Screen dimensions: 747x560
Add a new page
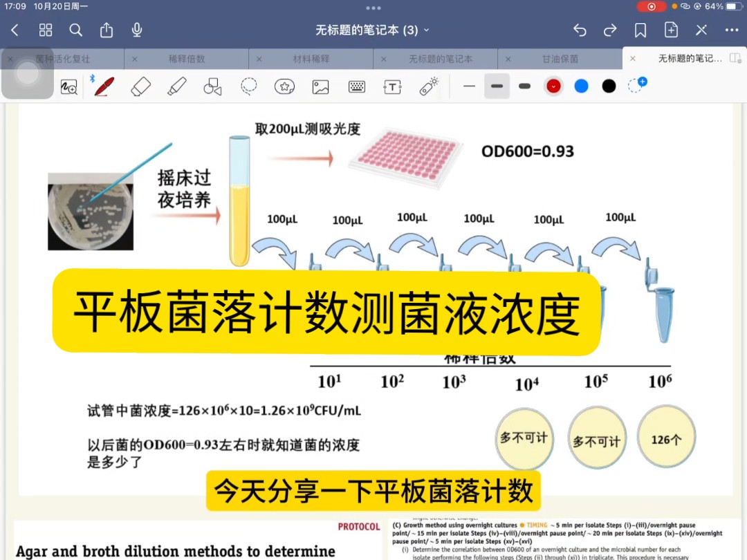(x=671, y=30)
